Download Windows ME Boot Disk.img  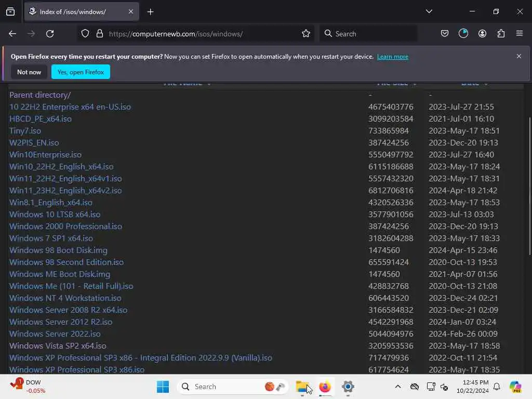[60, 274]
